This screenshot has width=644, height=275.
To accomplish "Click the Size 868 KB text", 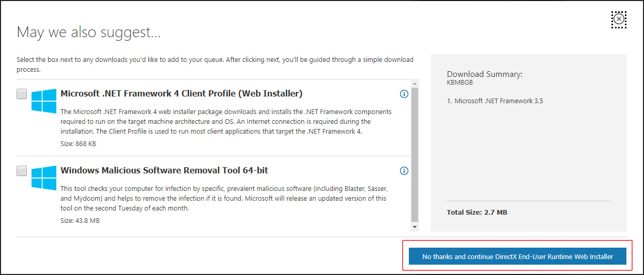I will 78,143.
